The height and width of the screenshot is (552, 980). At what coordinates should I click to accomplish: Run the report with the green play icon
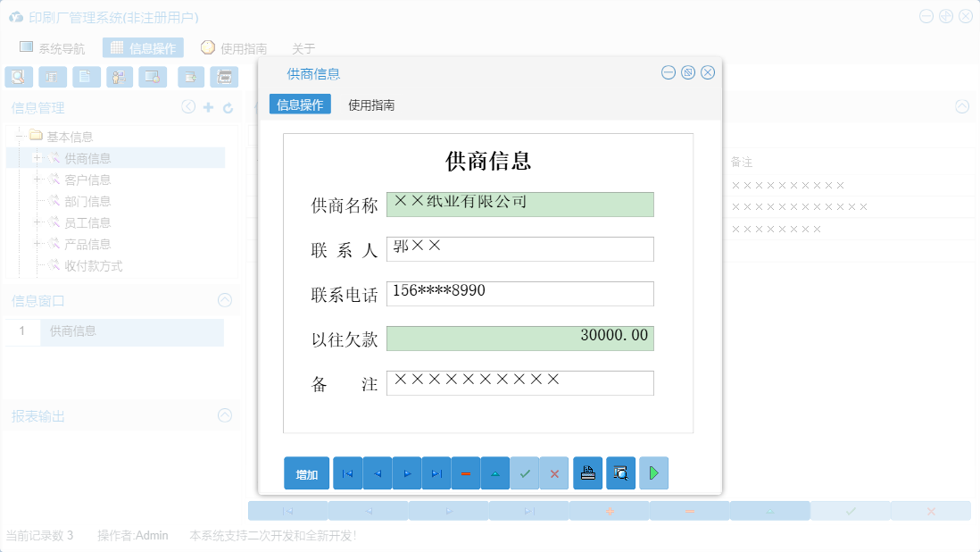[x=653, y=473]
